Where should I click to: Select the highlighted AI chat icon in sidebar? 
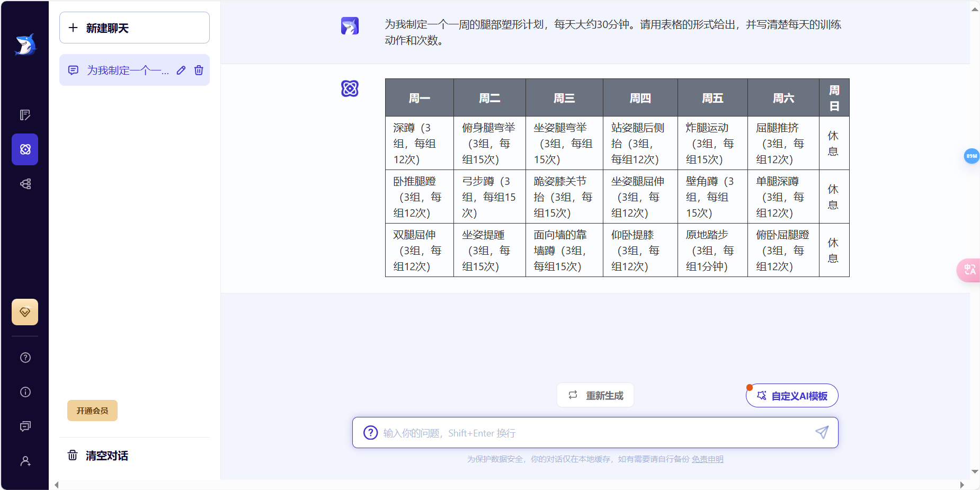[x=24, y=149]
